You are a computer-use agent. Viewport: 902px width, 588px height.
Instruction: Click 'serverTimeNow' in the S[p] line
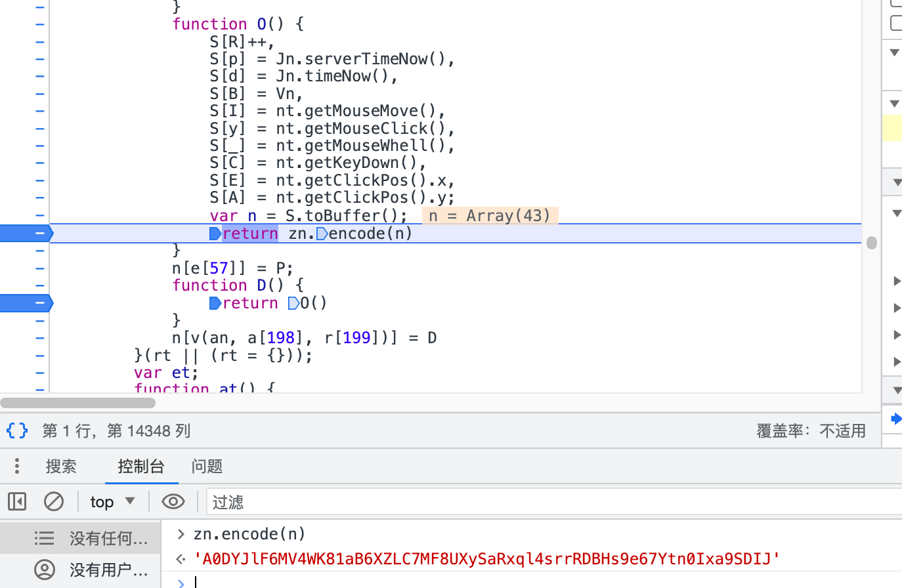tap(366, 59)
